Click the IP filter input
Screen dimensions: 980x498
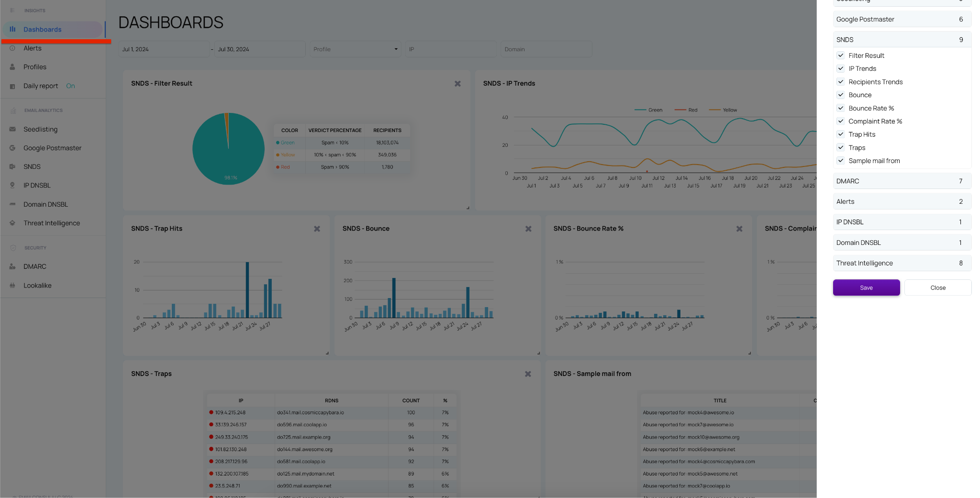tap(451, 49)
